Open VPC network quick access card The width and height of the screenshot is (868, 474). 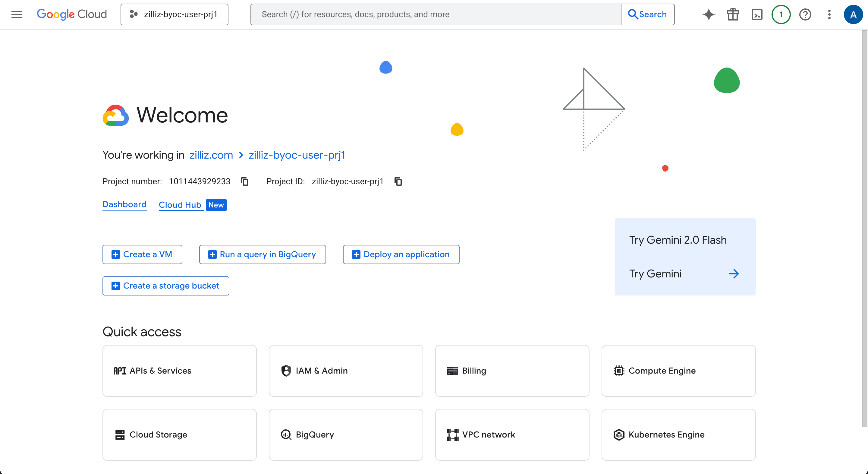tap(512, 435)
